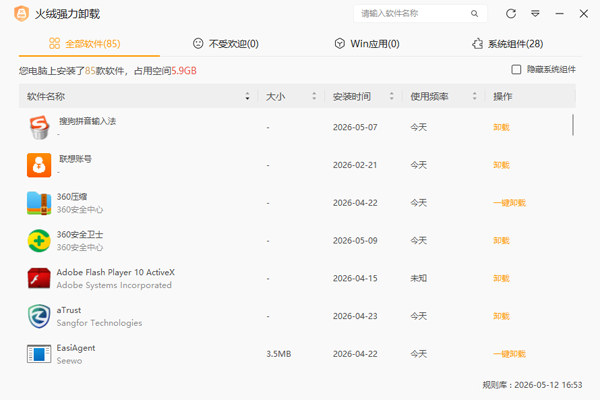Click install date 2026-04-15
The height and width of the screenshot is (400, 600).
(x=355, y=278)
